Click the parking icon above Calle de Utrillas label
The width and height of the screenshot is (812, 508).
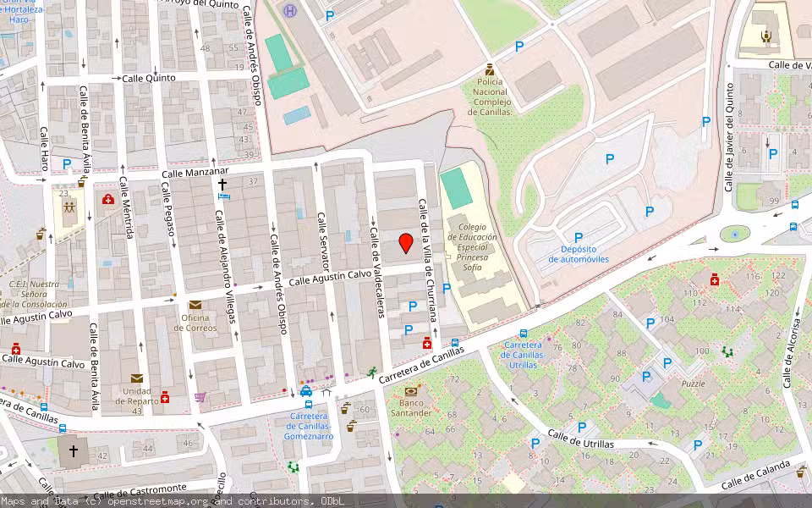point(582,428)
